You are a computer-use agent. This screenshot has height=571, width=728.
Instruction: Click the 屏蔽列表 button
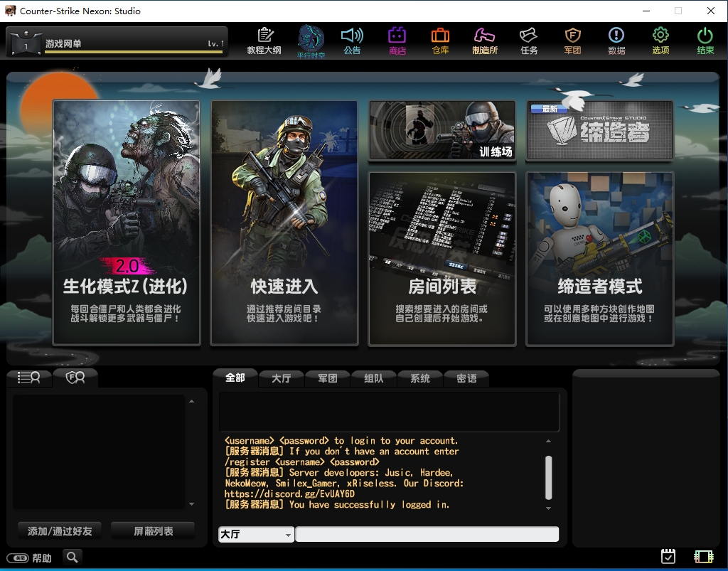(152, 530)
